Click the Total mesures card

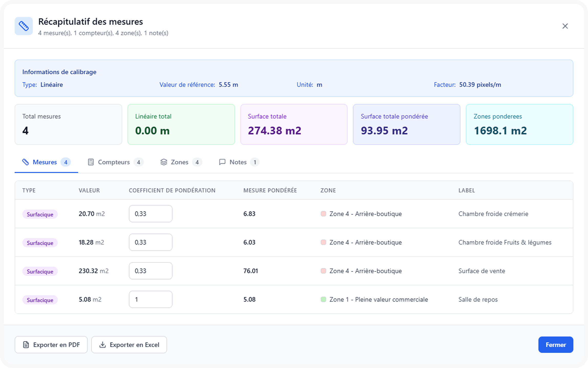(x=68, y=124)
